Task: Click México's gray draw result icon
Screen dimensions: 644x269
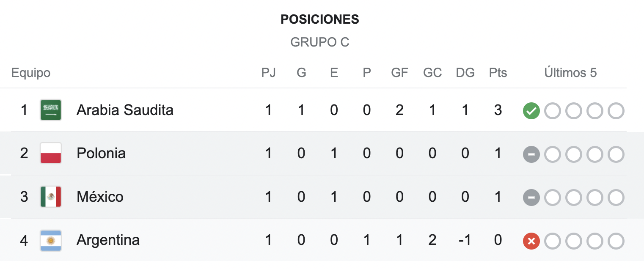Action: [x=531, y=198]
